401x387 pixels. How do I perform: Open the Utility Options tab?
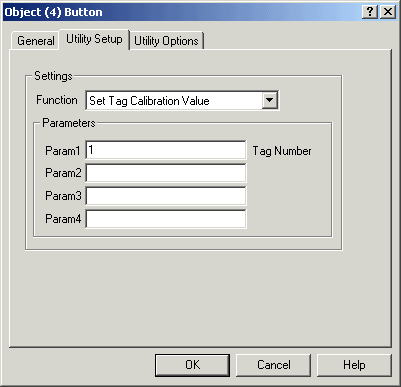(166, 41)
